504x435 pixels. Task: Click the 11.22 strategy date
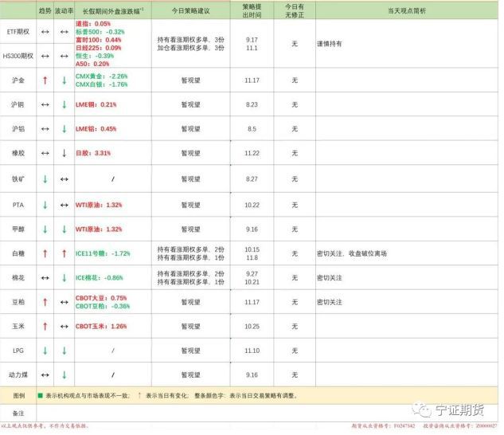click(x=252, y=153)
